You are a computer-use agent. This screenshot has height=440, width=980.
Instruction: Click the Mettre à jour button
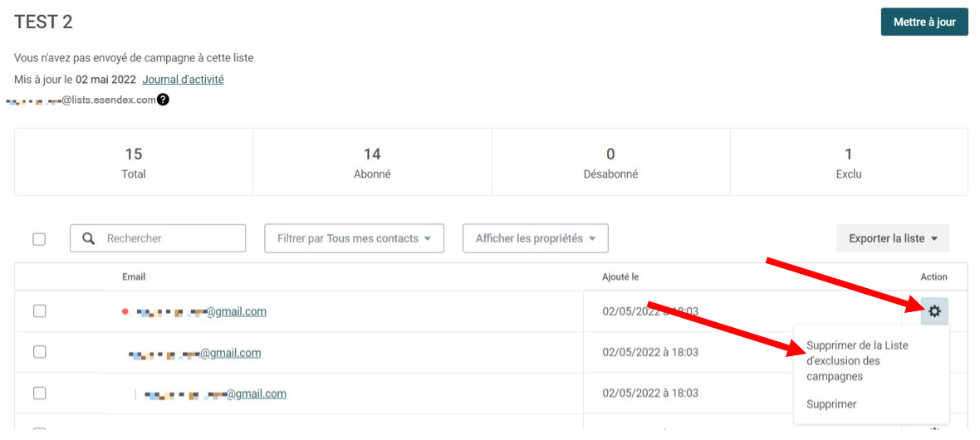(x=924, y=22)
